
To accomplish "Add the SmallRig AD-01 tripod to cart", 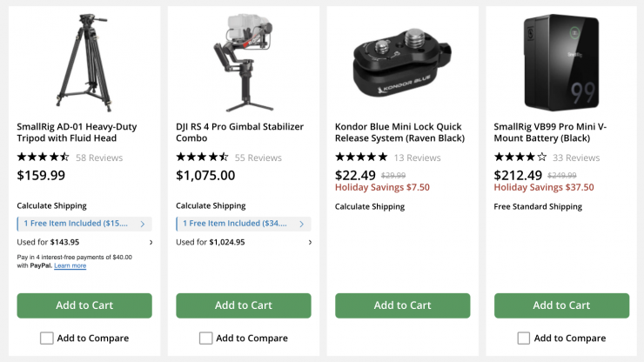I will pos(84,305).
